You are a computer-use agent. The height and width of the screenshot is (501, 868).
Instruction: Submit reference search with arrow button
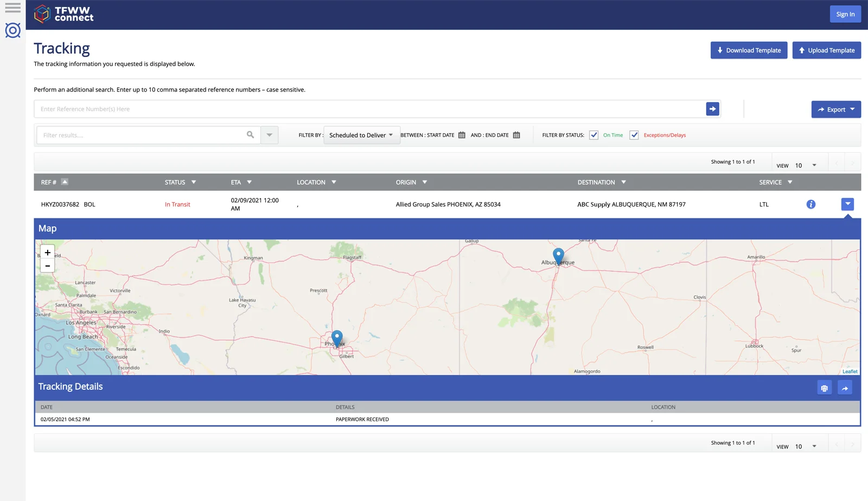712,109
